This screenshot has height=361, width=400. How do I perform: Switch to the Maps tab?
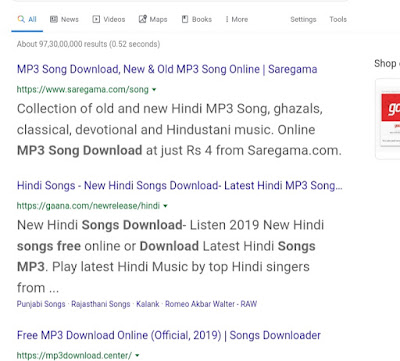point(153,19)
